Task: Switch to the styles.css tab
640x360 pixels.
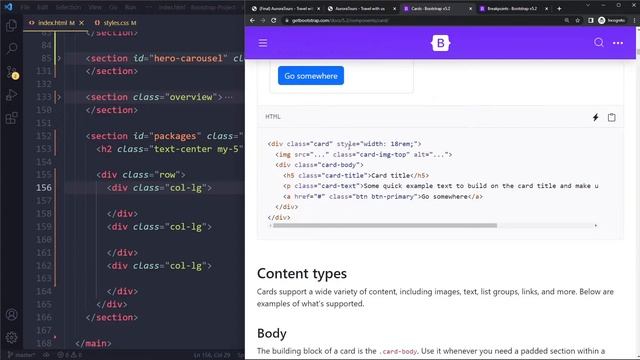Action: tap(116, 23)
